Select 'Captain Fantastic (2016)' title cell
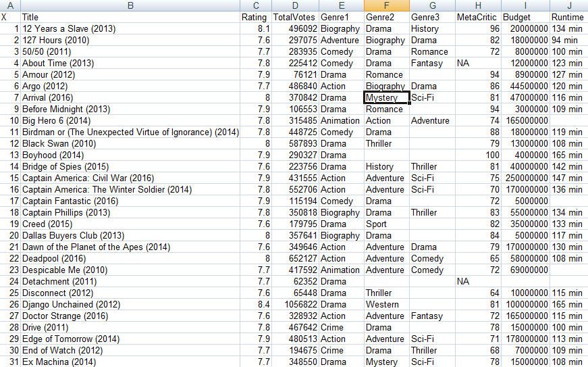 130,201
